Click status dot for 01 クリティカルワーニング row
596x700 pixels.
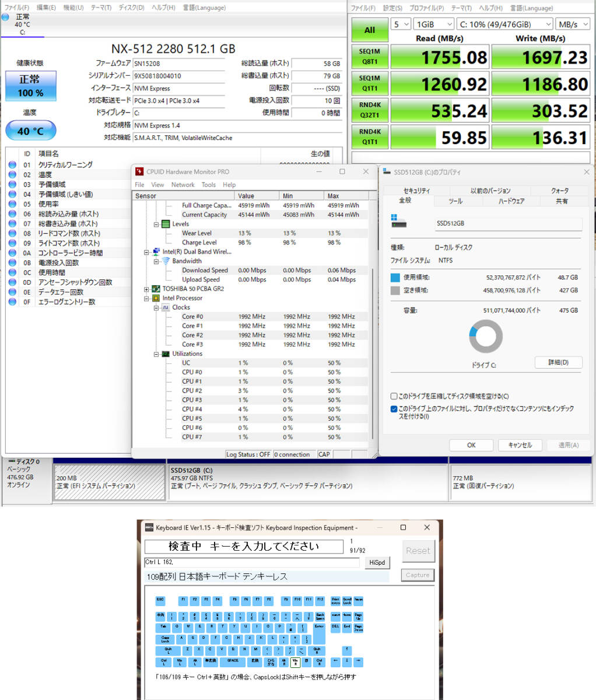point(12,165)
